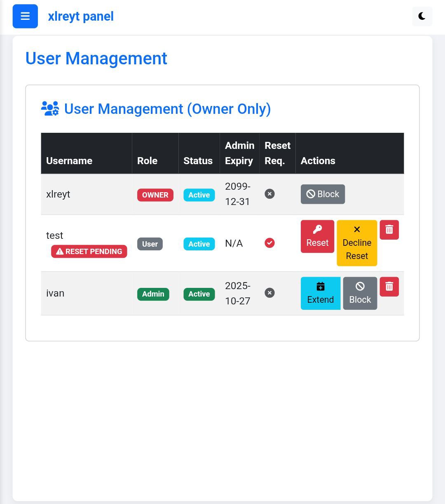Click the RESET PENDING badge
Image resolution: width=445 pixels, height=504 pixels.
[89, 251]
